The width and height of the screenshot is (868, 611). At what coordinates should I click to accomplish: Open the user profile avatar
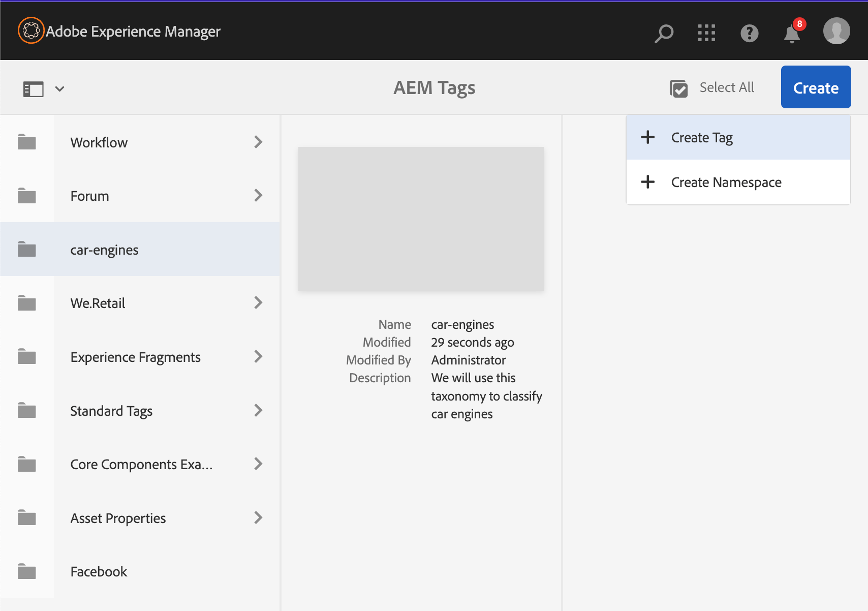tap(836, 31)
